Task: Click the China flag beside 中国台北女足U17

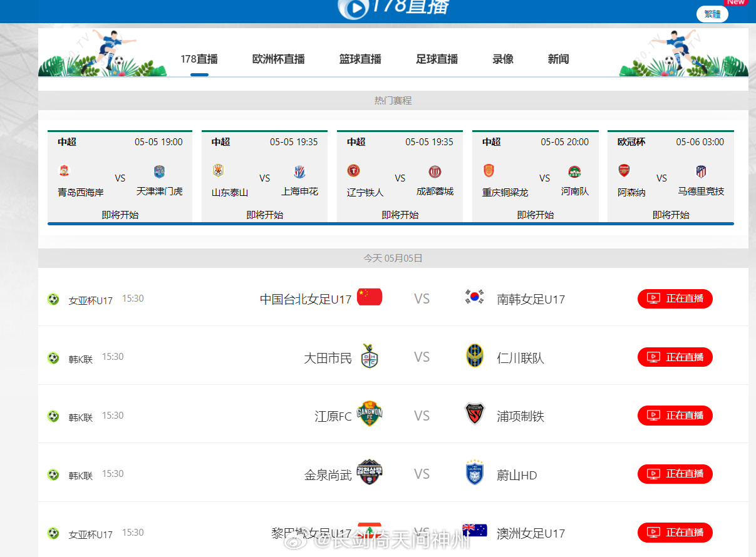Action: pyautogui.click(x=370, y=297)
